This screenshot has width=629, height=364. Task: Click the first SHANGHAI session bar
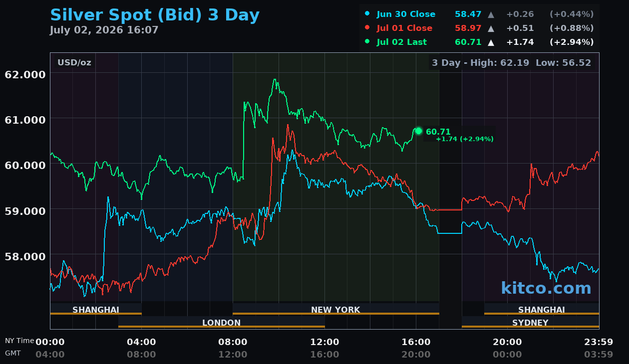coord(96,310)
